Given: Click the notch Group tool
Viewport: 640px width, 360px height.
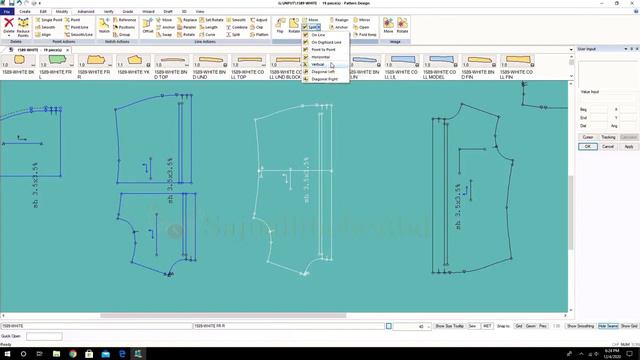Looking at the screenshot, I should (x=122, y=35).
